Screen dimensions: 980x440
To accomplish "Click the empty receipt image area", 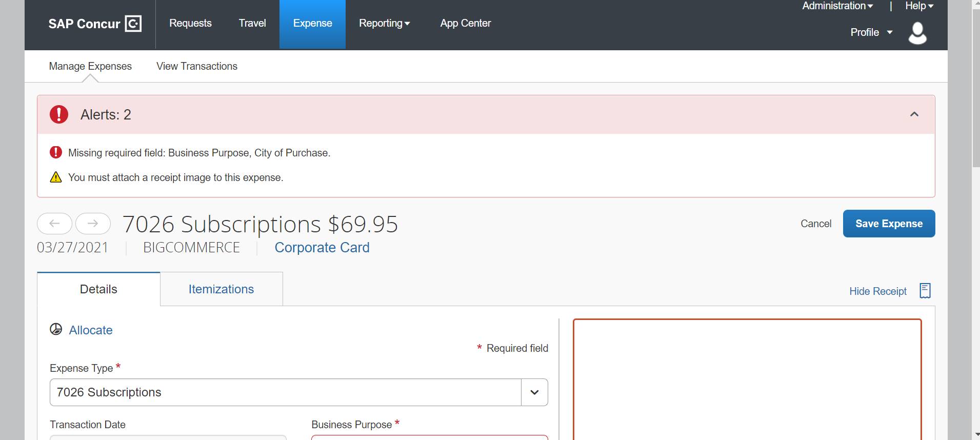I will (747, 379).
